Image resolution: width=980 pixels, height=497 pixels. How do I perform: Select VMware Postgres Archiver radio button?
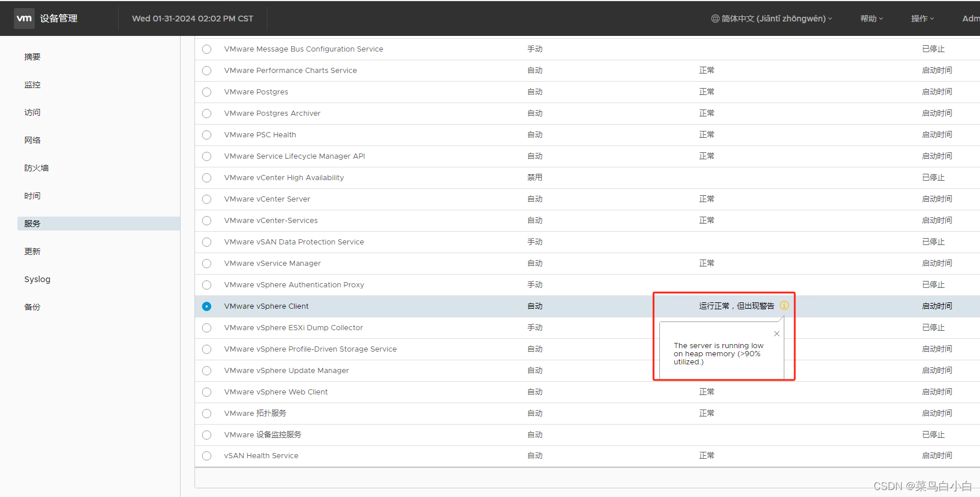[x=207, y=114]
